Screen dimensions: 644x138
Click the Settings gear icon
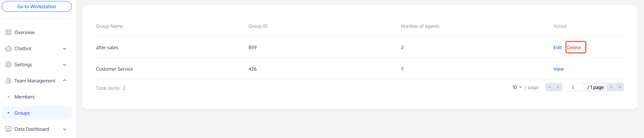pos(8,64)
